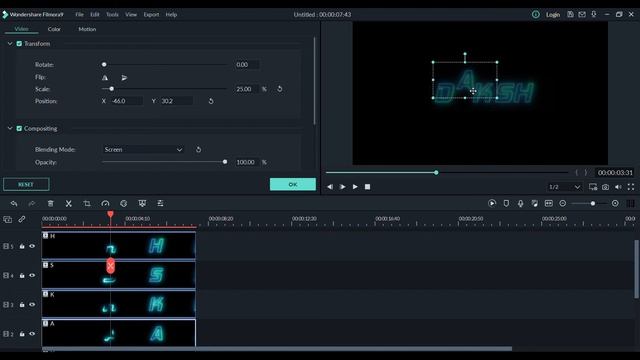Flip vertically icon in Transform
Image resolution: width=640 pixels, height=360 pixels.
click(124, 78)
